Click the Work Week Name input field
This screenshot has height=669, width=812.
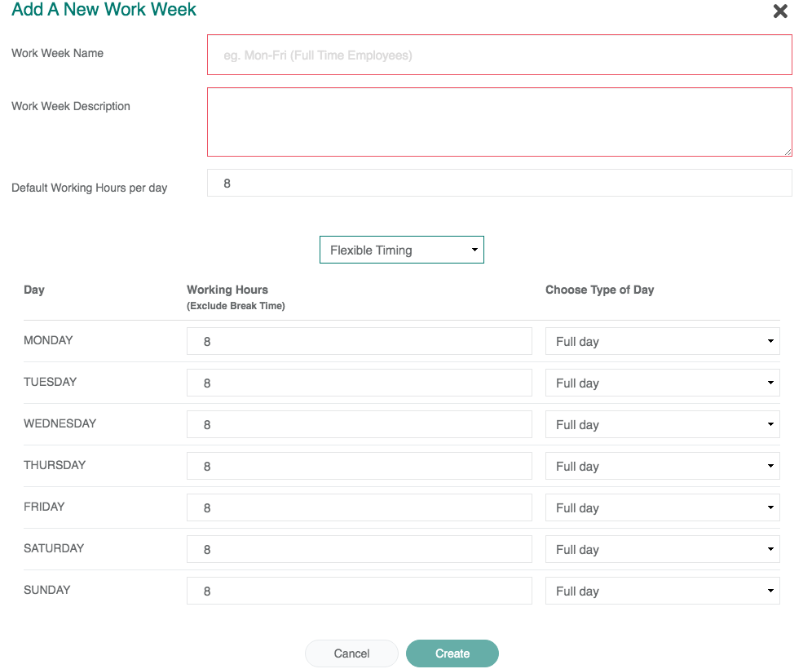499,55
